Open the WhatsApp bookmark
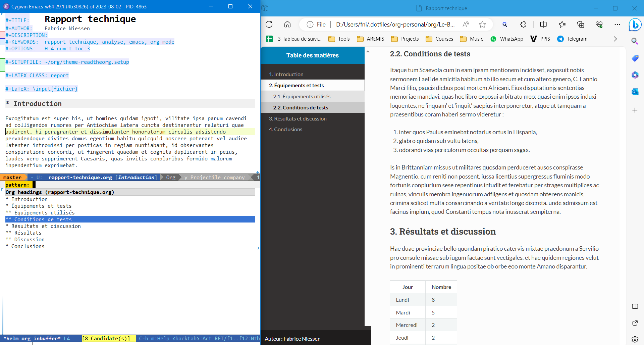 (x=506, y=39)
